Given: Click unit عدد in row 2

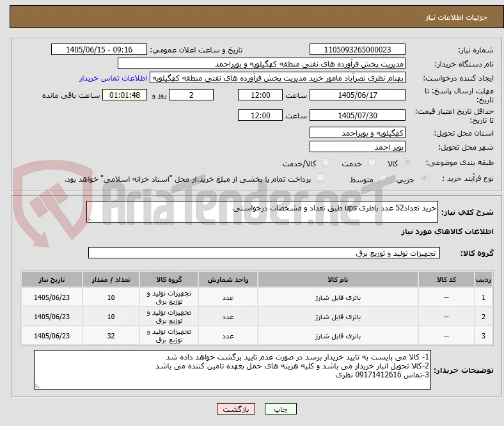Looking at the screenshot, I should point(228,317).
